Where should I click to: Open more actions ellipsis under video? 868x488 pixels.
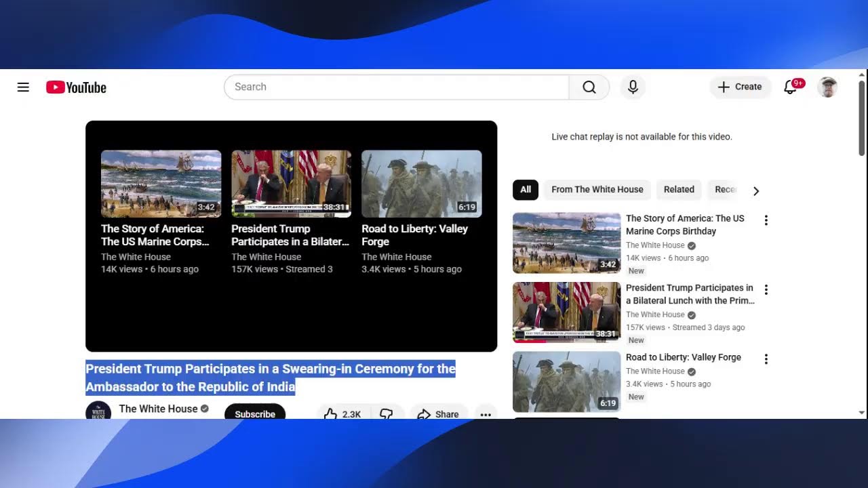486,414
